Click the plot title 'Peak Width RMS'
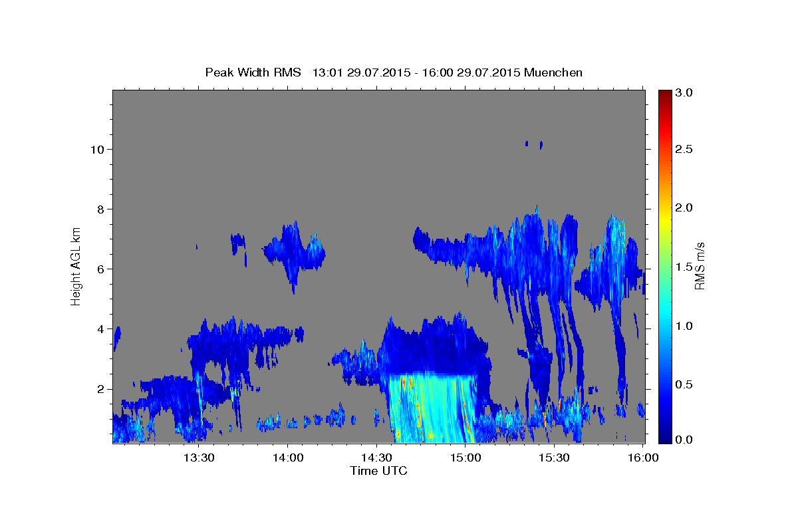 pos(253,72)
